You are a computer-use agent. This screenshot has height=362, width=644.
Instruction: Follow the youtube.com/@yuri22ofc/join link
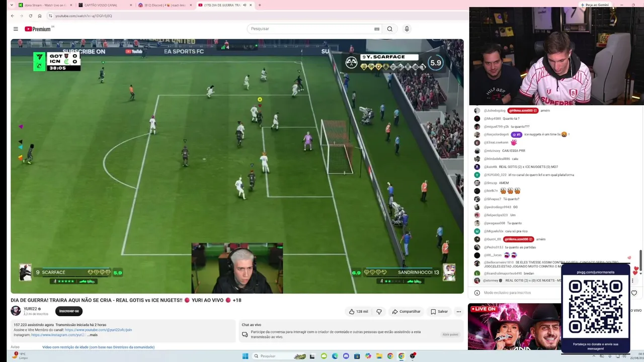[x=98, y=330]
